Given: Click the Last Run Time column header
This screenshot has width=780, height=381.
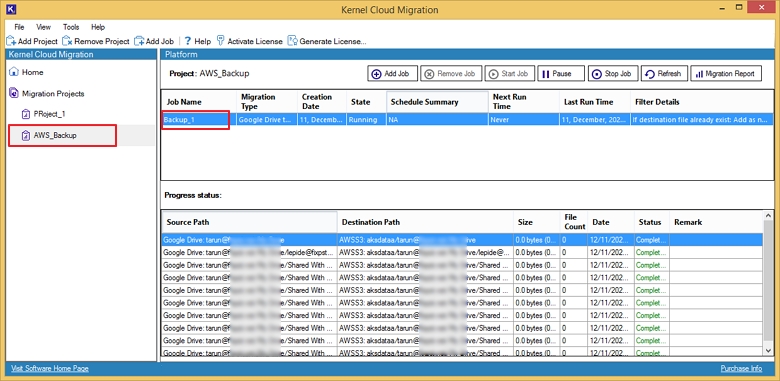Looking at the screenshot, I should pyautogui.click(x=595, y=101).
